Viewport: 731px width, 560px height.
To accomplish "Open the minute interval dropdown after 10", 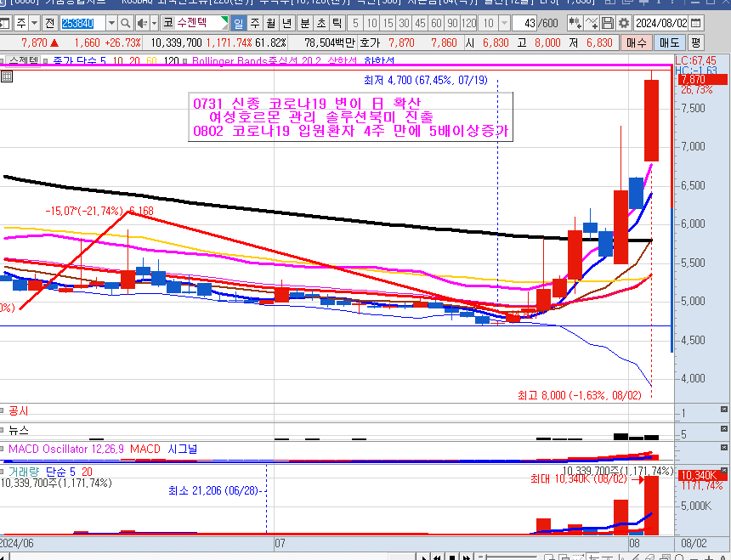I will click(506, 23).
